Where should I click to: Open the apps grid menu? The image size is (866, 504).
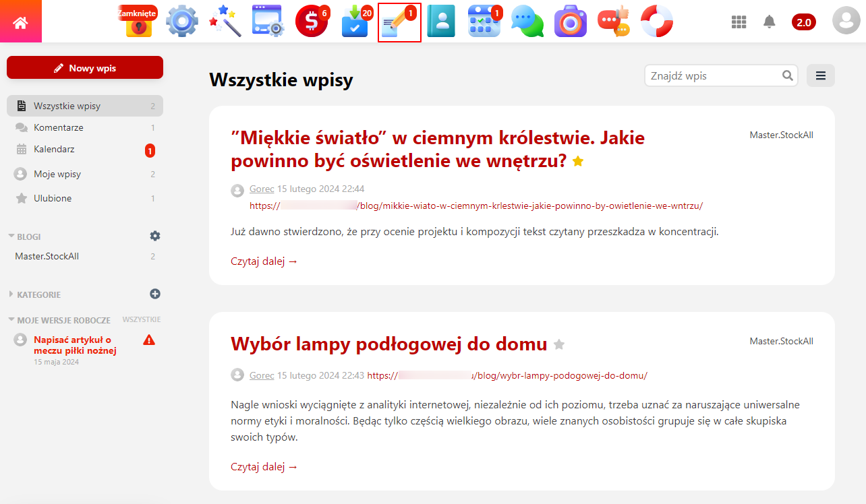[x=739, y=22]
